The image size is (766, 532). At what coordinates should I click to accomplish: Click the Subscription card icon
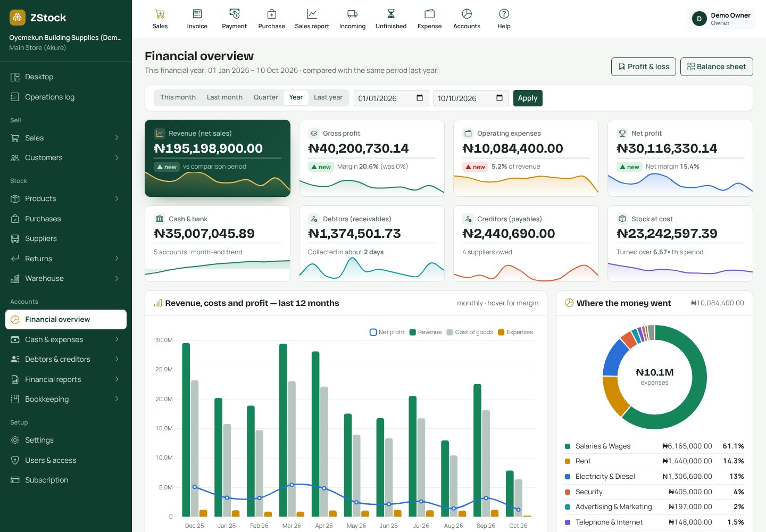click(x=15, y=480)
